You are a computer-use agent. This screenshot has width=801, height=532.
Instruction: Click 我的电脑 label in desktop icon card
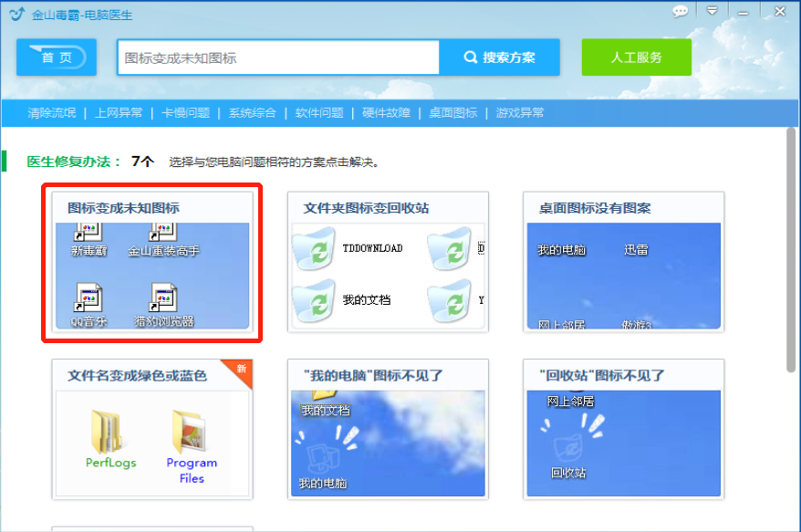[561, 250]
